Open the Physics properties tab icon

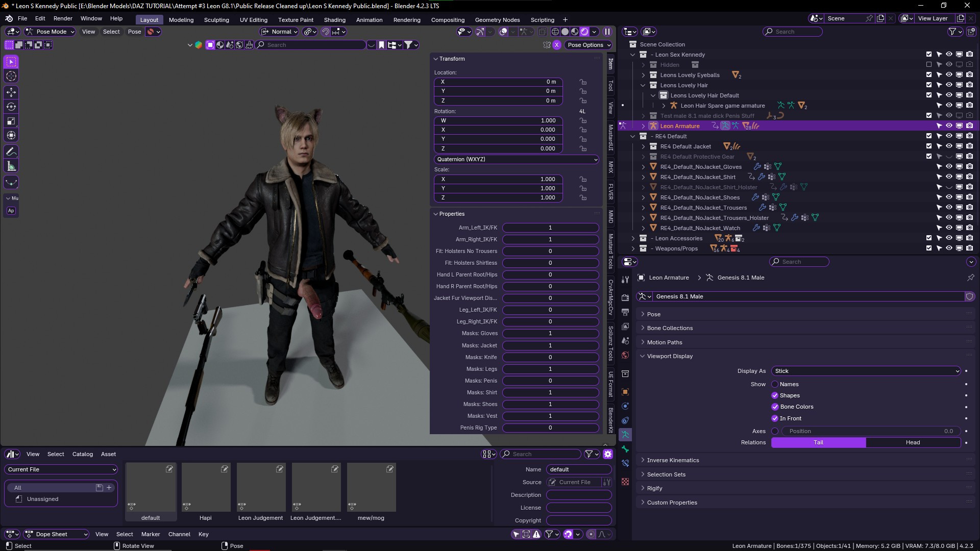click(625, 406)
